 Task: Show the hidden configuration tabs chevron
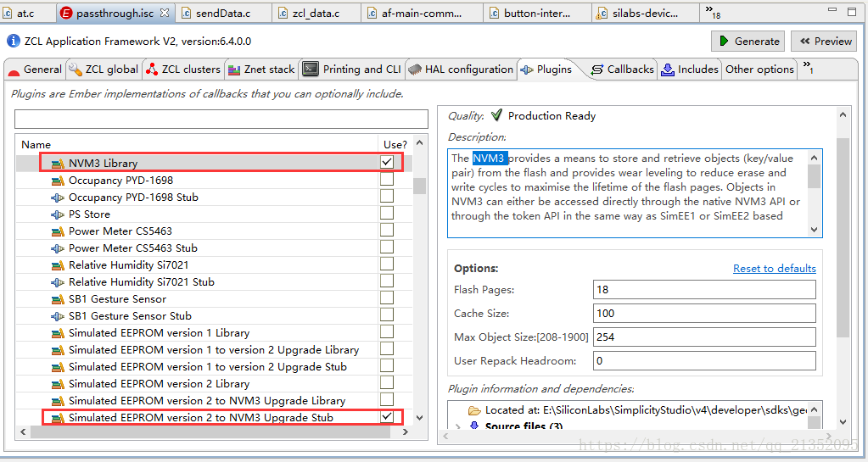coord(809,68)
